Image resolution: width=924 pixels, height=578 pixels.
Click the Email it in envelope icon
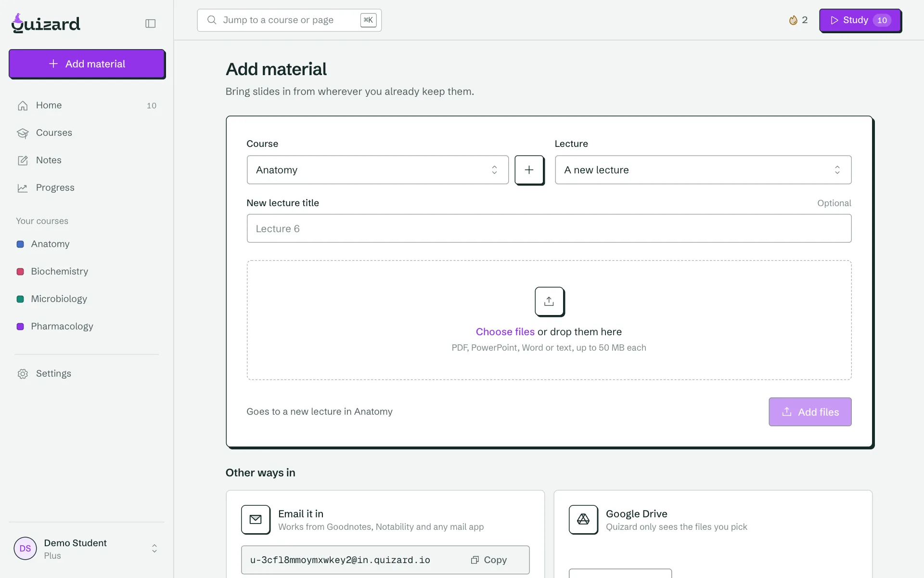tap(256, 519)
